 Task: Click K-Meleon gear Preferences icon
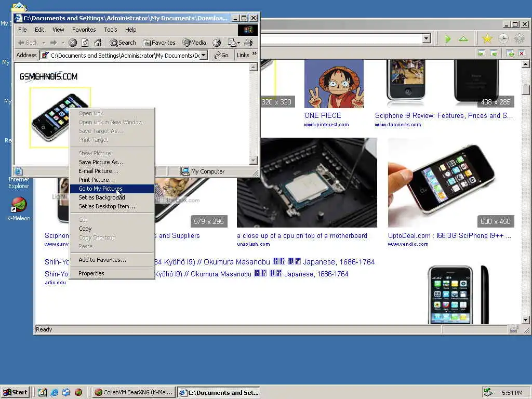point(520,38)
